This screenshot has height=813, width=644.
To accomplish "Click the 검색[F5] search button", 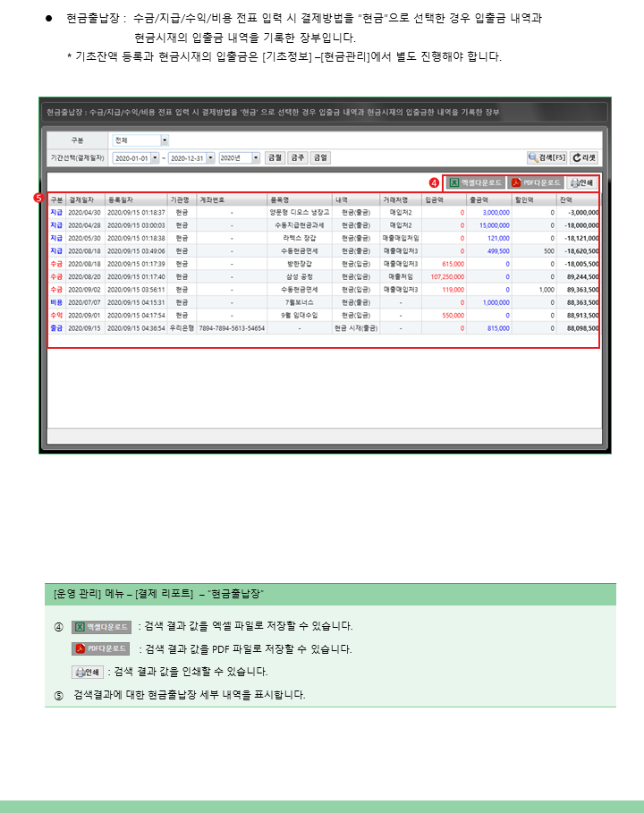I will [547, 157].
